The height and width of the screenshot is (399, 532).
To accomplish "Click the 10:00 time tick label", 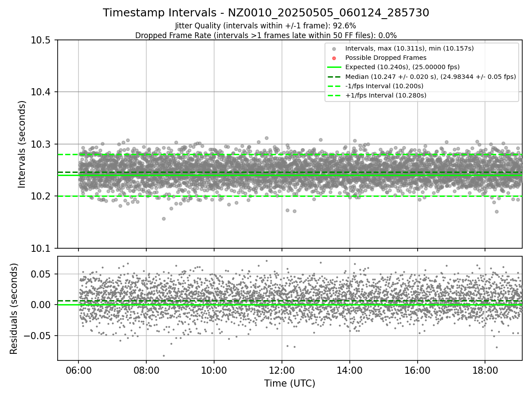I will tap(214, 370).
